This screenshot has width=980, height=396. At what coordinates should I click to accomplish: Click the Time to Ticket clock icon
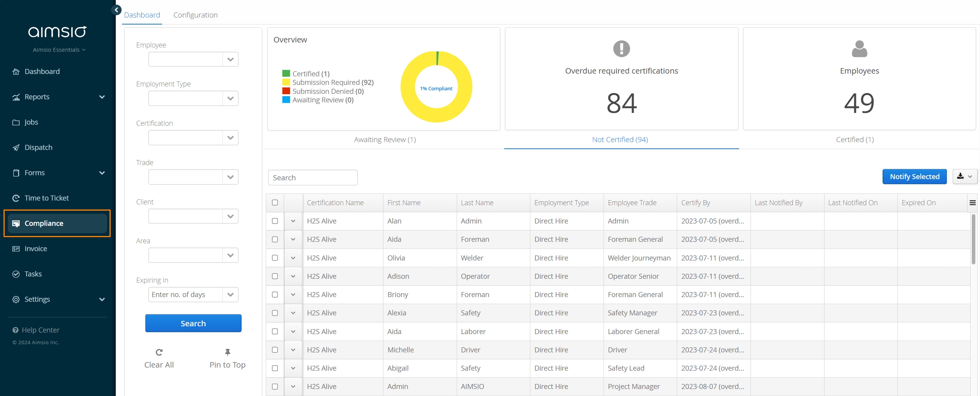tap(16, 198)
